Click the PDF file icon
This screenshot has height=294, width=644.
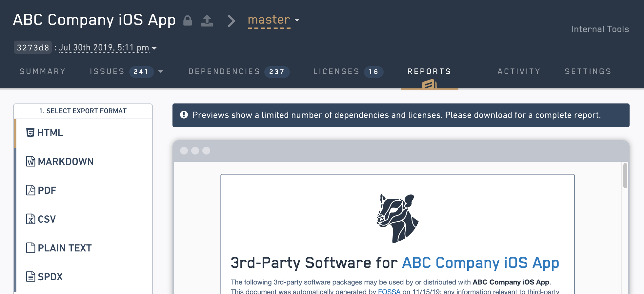(x=30, y=190)
